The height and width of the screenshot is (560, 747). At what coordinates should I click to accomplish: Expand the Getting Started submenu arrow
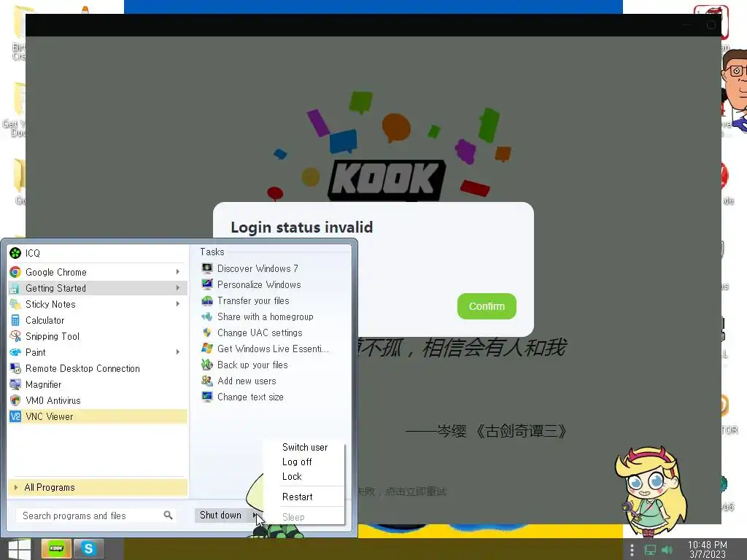click(178, 288)
